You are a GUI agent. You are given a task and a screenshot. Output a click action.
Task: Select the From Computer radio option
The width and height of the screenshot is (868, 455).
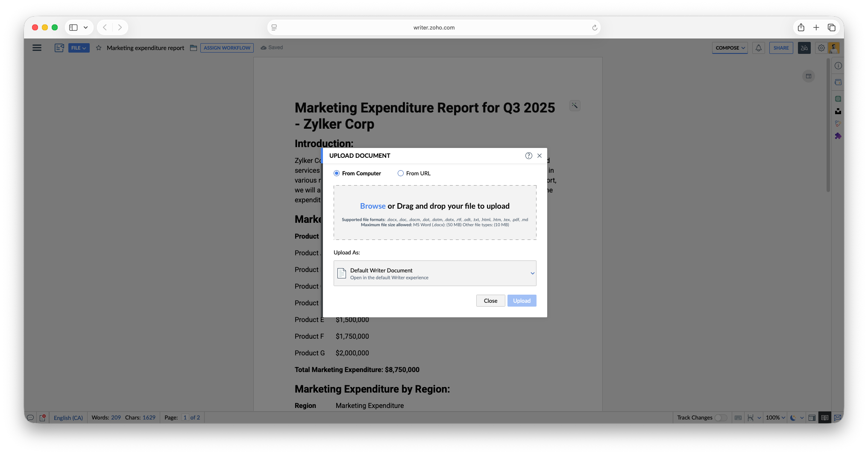[337, 173]
